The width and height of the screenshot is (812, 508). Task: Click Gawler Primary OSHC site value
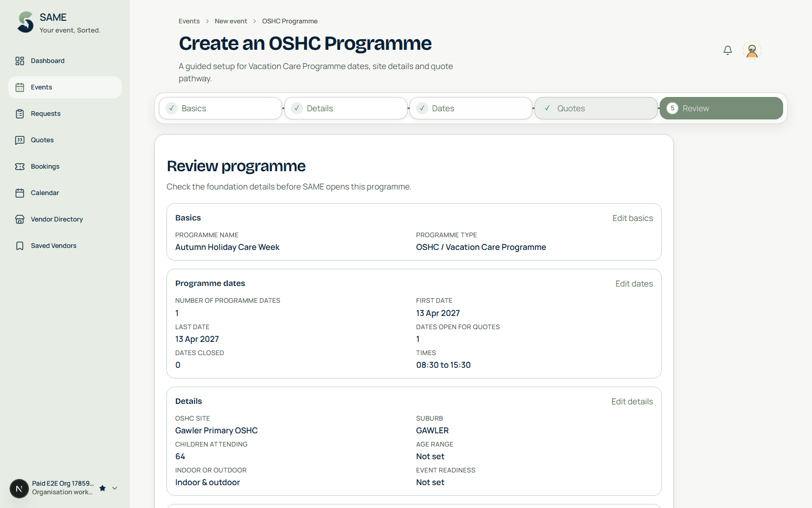pos(217,431)
